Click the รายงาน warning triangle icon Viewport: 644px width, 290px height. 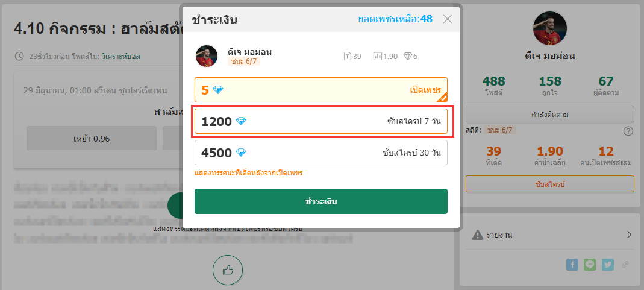point(477,235)
